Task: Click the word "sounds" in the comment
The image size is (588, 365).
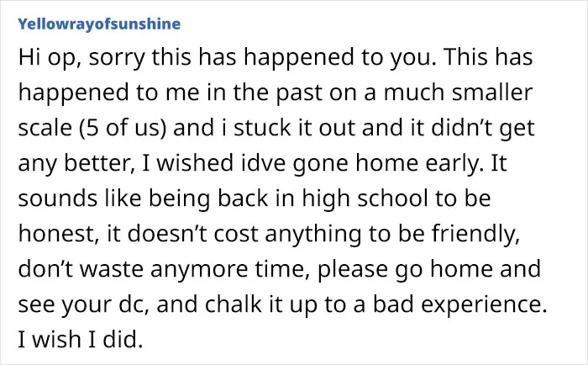Action: coord(58,198)
